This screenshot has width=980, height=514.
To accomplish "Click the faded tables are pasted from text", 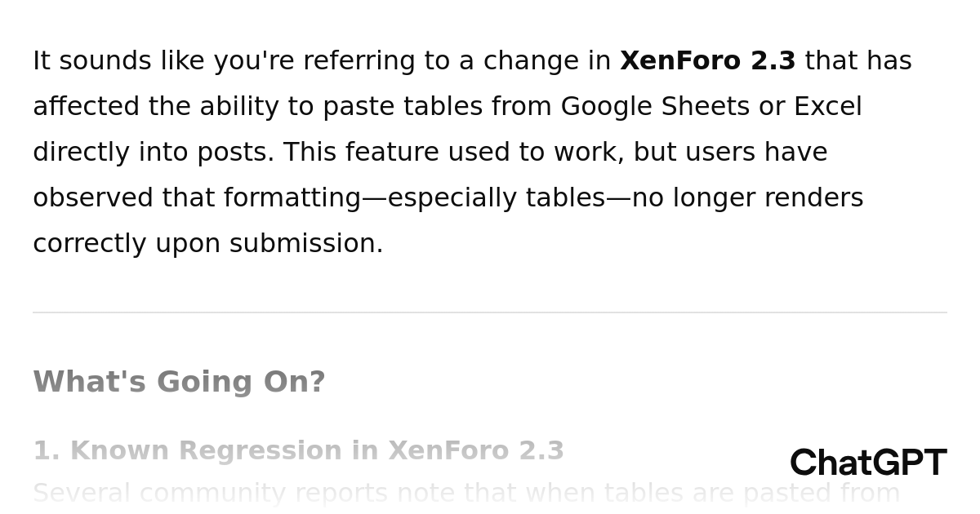I will click(751, 494).
